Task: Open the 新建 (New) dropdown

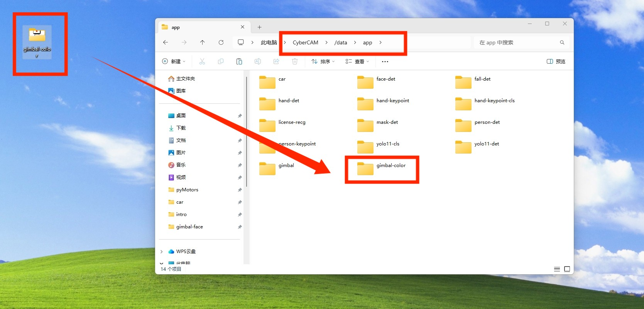Action: point(174,61)
